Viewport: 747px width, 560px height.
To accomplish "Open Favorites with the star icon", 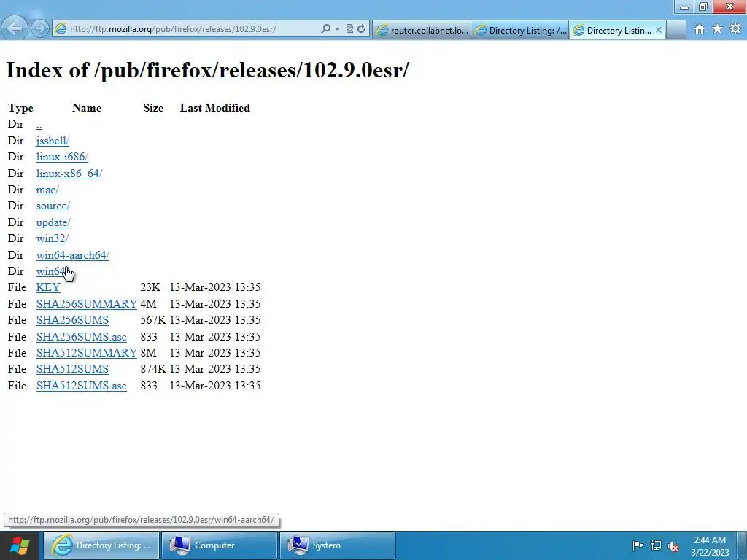I will tap(717, 29).
